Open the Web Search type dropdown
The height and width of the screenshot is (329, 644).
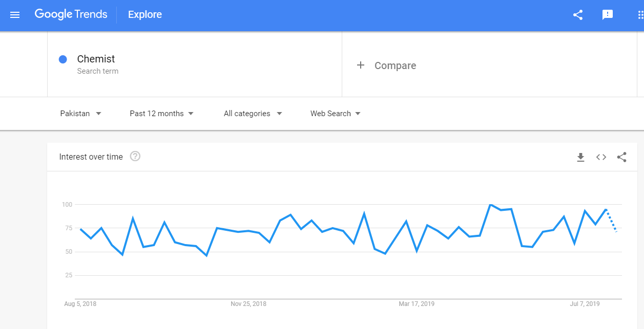[x=335, y=114]
